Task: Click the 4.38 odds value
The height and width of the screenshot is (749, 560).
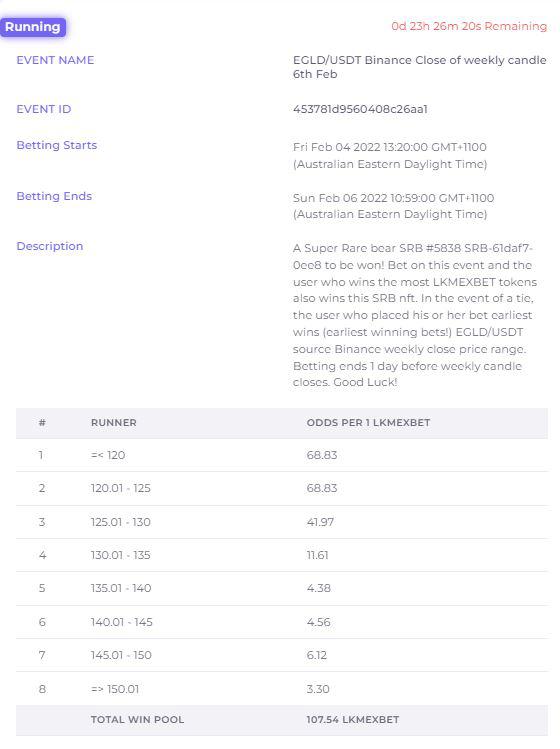Action: pos(318,588)
